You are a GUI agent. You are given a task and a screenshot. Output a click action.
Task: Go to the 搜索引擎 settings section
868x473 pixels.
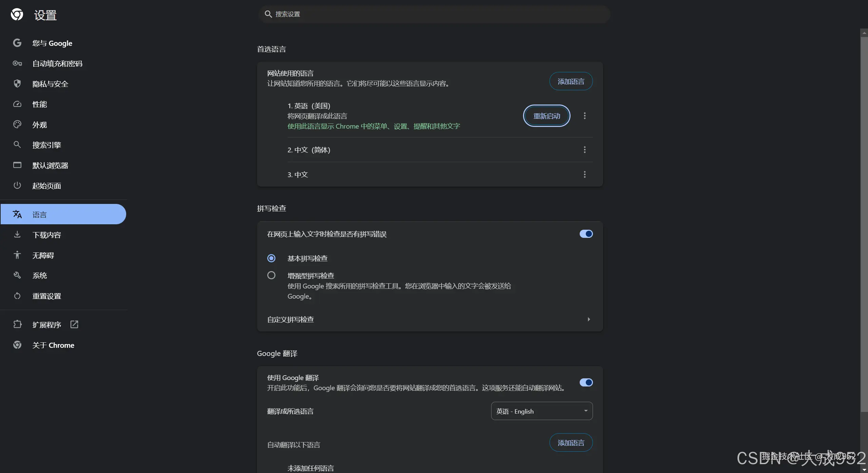[46, 145]
